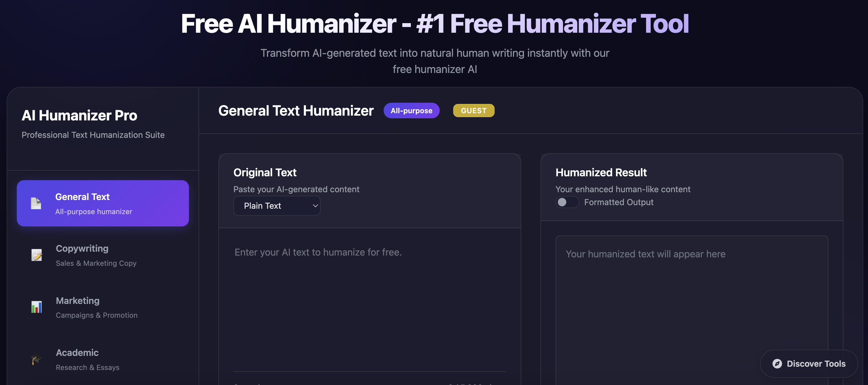This screenshot has width=868, height=385.
Task: Toggle the Formatted Output switch
Action: click(567, 202)
